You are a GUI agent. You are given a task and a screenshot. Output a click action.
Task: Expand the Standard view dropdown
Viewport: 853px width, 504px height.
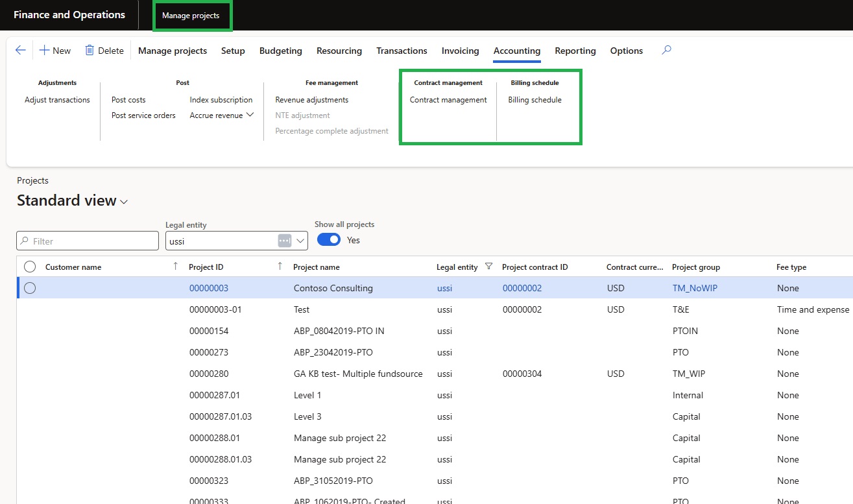pos(124,202)
